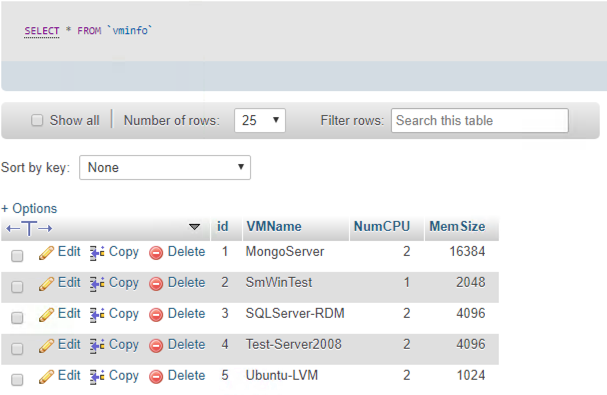
Task: Sort by the VMName column header
Action: coord(274,226)
